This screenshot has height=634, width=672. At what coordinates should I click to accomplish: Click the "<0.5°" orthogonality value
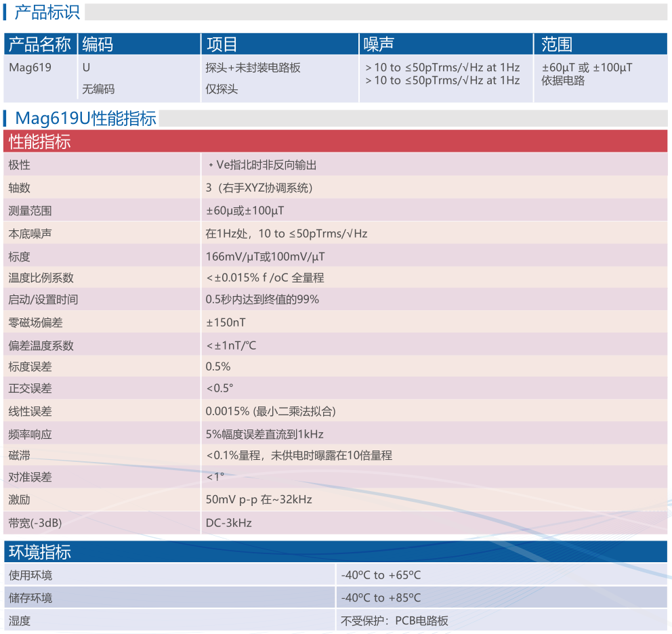[x=219, y=388]
